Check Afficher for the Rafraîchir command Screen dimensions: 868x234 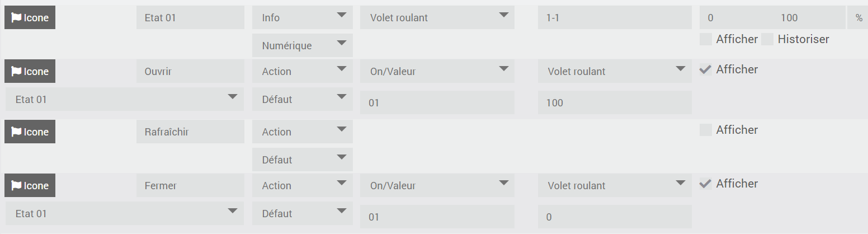coord(706,130)
